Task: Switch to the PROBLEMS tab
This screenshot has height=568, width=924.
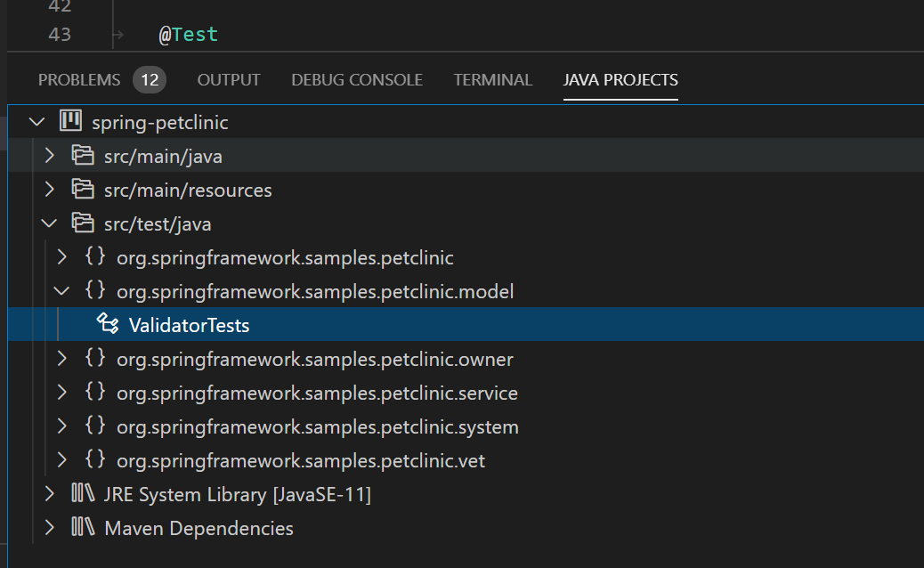Action: (79, 79)
